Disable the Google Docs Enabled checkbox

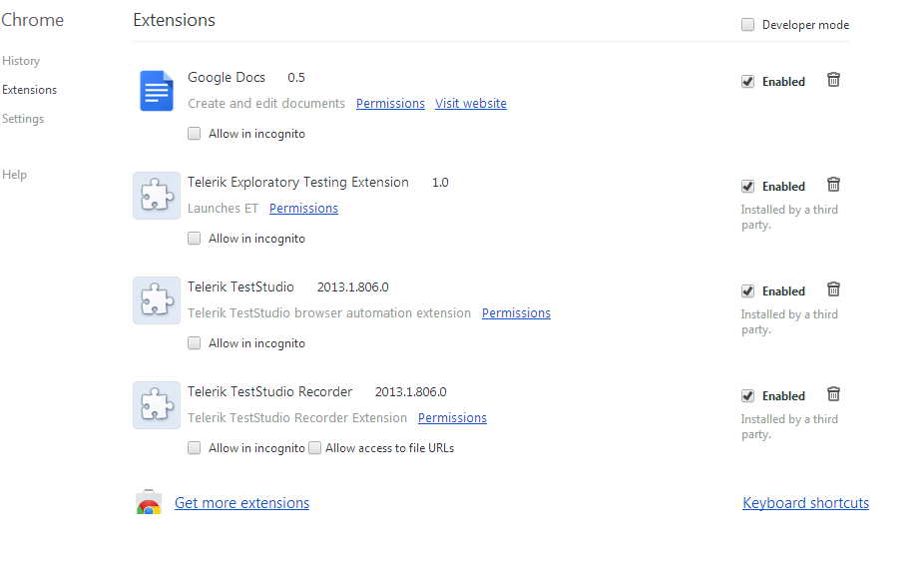click(747, 81)
